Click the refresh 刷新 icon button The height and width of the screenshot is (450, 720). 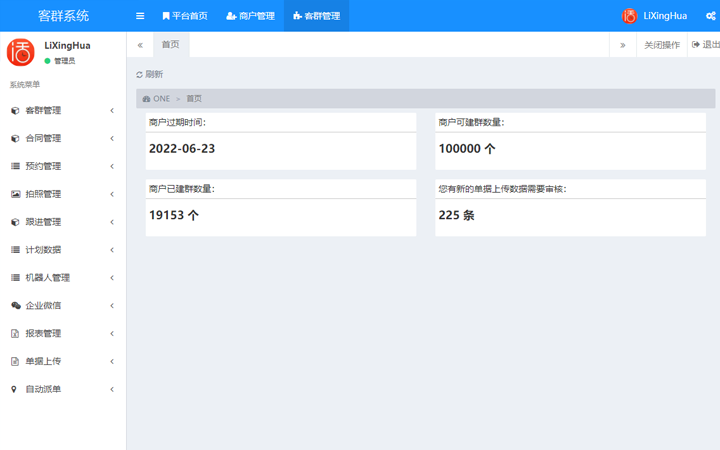click(x=139, y=75)
